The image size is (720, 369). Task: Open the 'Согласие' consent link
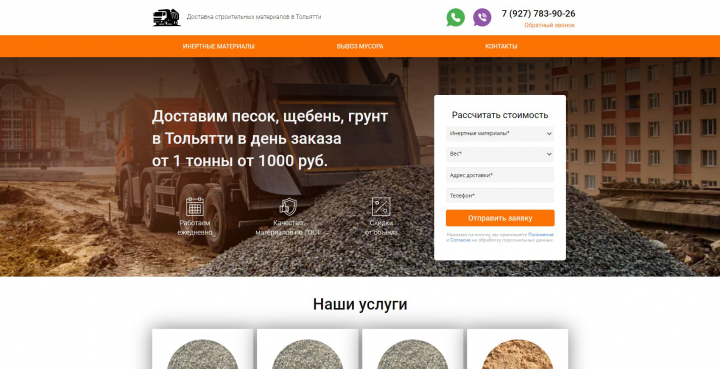point(460,240)
